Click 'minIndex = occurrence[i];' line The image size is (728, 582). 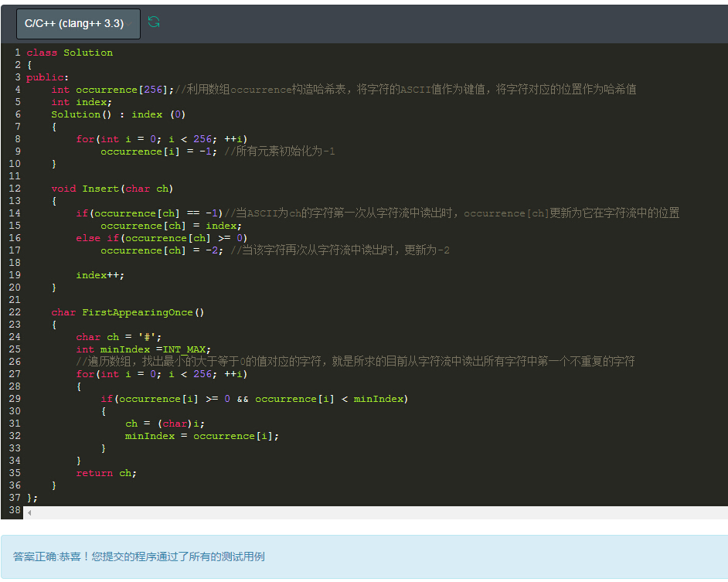click(202, 436)
